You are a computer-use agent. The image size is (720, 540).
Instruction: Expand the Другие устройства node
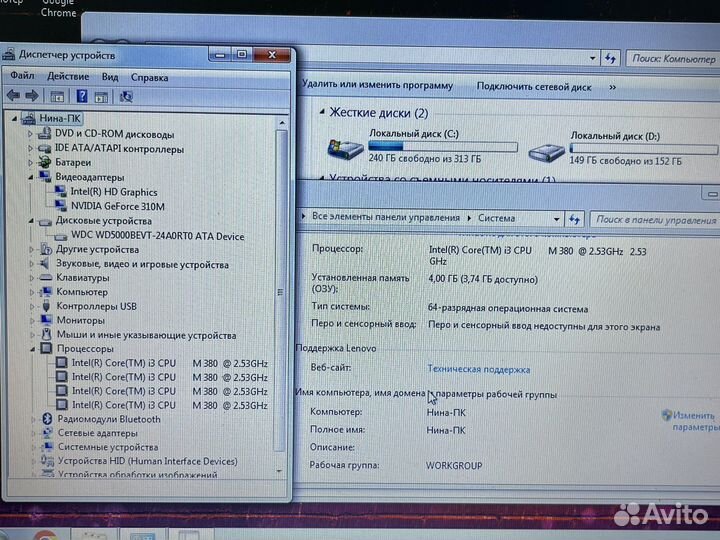coord(31,249)
